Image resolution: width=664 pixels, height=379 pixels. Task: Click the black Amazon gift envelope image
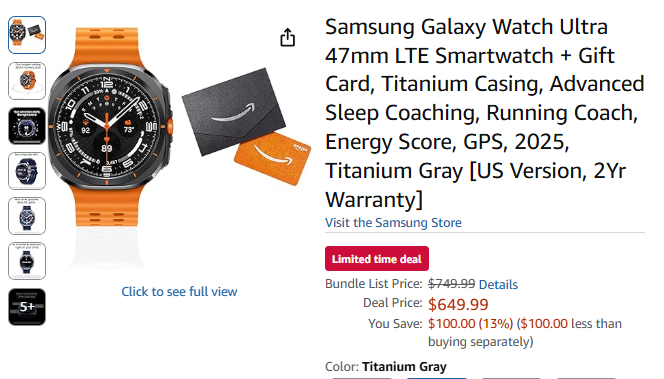[234, 109]
